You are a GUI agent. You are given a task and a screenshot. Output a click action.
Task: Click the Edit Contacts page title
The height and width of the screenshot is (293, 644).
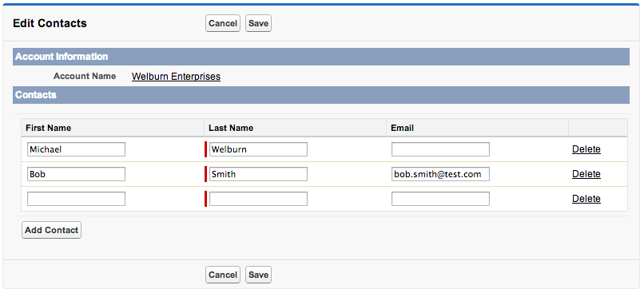50,23
